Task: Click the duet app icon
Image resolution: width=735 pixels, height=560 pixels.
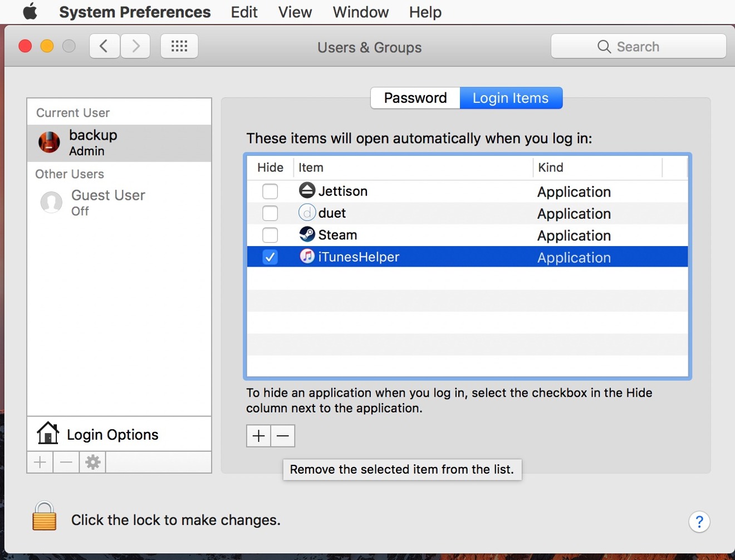Action: (307, 213)
